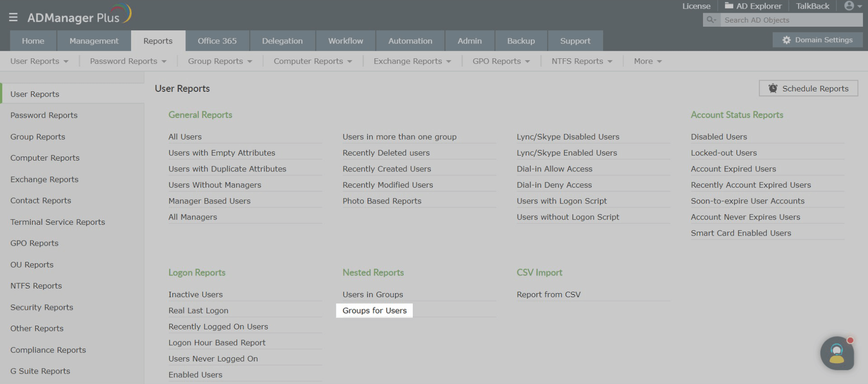Open the Disabled Users report
Viewport: 868px width, 384px height.
point(719,137)
